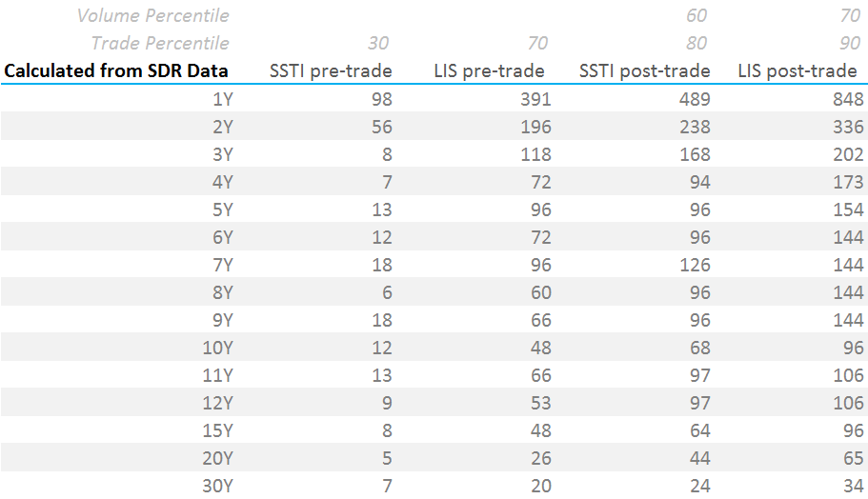Click the 7Y SSTI post-trade value 126
This screenshot has height=499, width=868.
coord(695,265)
